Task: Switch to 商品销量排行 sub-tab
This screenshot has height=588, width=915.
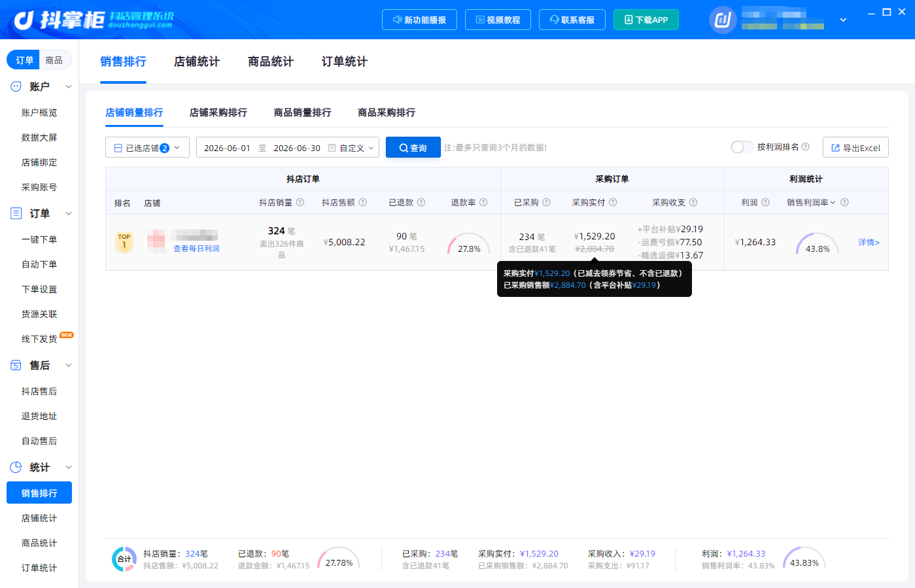Action: click(303, 112)
